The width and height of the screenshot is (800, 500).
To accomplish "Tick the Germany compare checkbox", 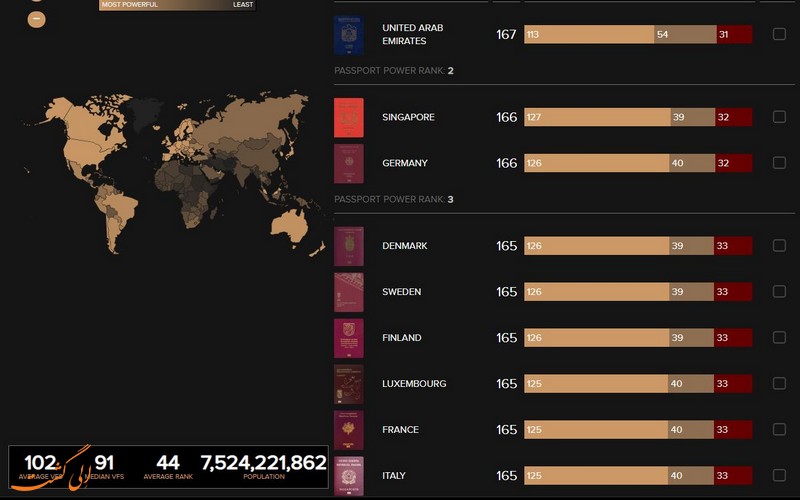I will [x=779, y=163].
